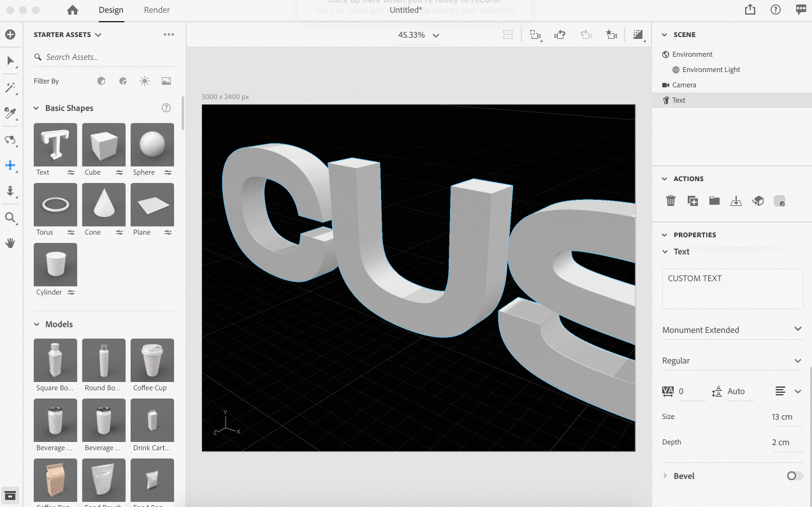Open the Design tab
This screenshot has height=507, width=812.
coord(111,10)
